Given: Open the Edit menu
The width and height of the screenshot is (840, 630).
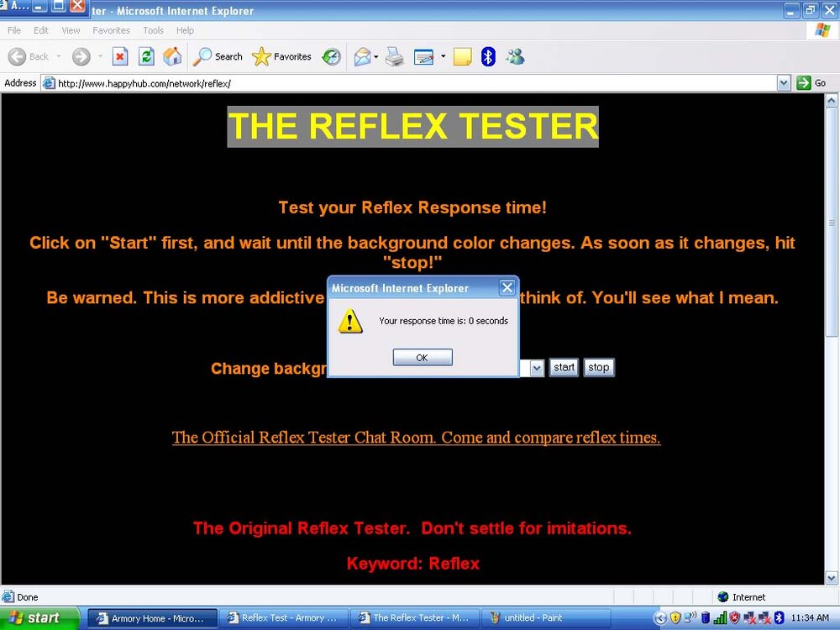Looking at the screenshot, I should pos(40,30).
